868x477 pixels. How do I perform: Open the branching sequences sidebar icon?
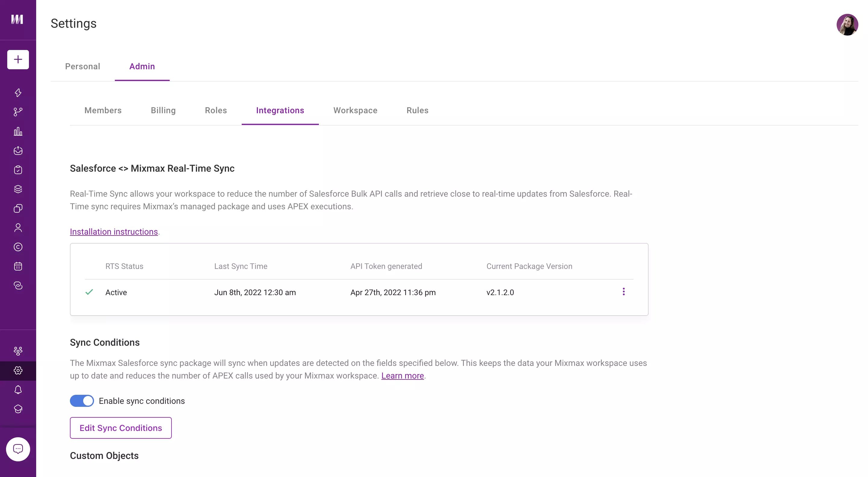pos(18,112)
